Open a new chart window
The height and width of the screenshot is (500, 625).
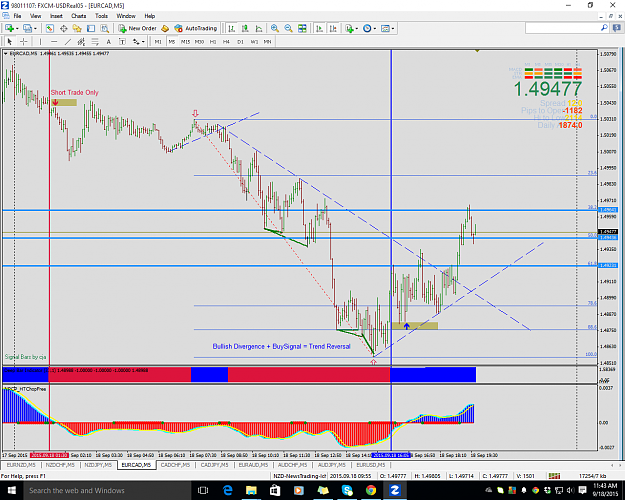9,28
